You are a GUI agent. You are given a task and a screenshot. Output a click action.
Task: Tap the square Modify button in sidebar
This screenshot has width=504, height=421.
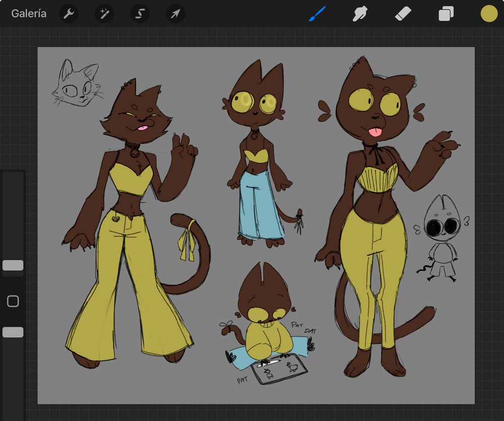click(13, 301)
